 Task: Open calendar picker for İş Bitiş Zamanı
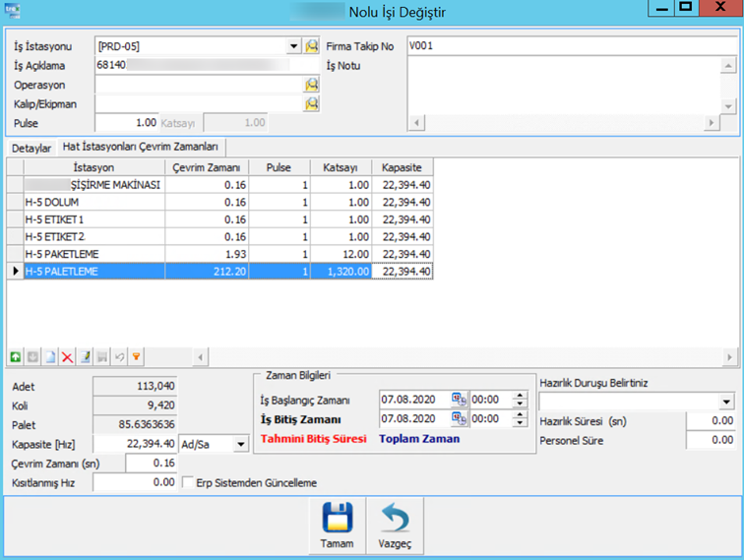point(458,419)
